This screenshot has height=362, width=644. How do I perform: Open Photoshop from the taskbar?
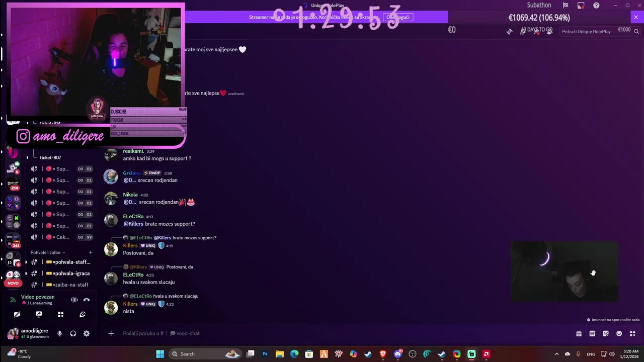coord(265,354)
